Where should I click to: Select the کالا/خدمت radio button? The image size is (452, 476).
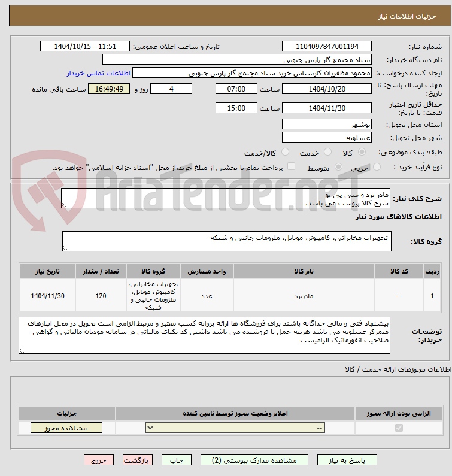285,152
